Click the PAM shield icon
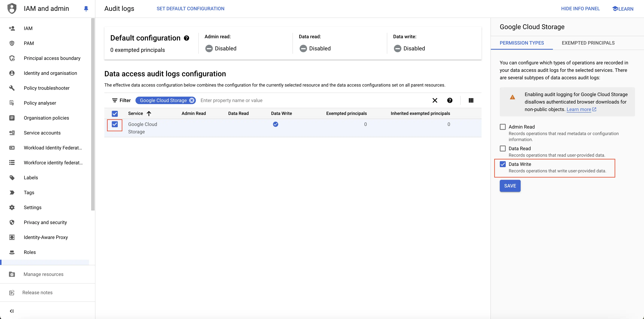 pos(12,43)
